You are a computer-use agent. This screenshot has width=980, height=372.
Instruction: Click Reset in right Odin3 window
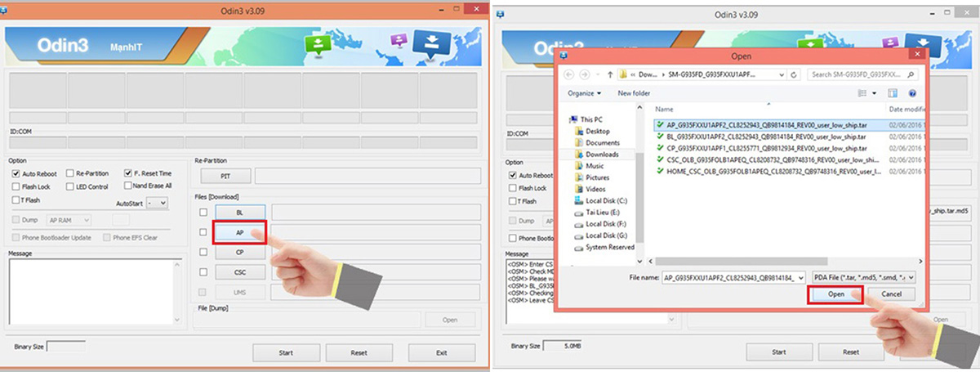click(x=851, y=352)
